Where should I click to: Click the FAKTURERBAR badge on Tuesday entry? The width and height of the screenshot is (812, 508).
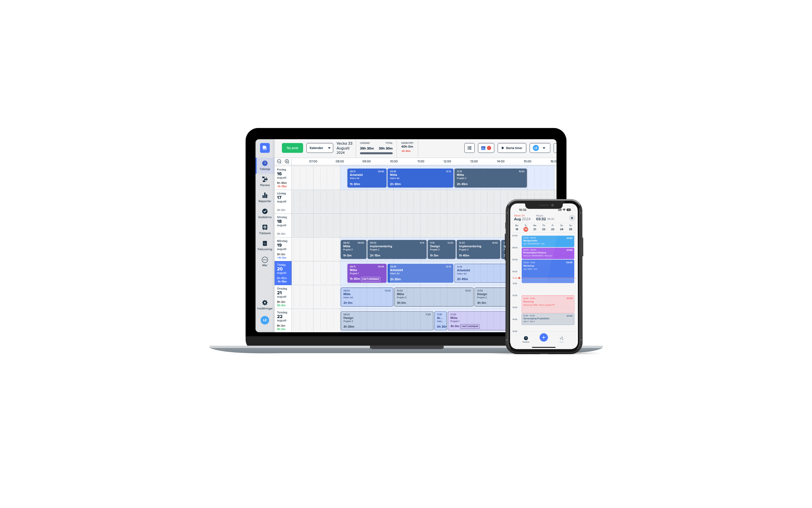click(371, 279)
